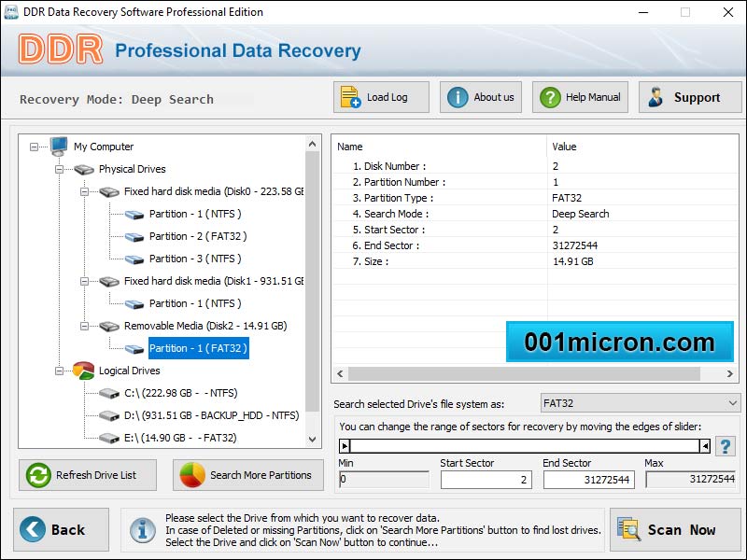This screenshot has width=747, height=560.
Task: Click the About us info icon
Action: (x=458, y=96)
